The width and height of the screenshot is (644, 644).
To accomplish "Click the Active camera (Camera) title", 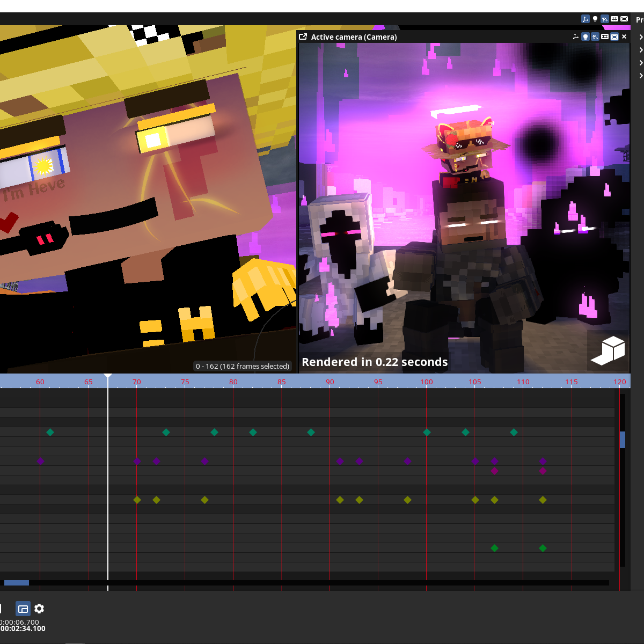I will pyautogui.click(x=354, y=37).
